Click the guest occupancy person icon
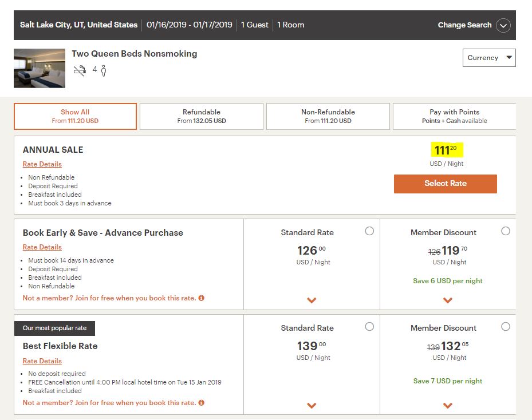 point(104,70)
